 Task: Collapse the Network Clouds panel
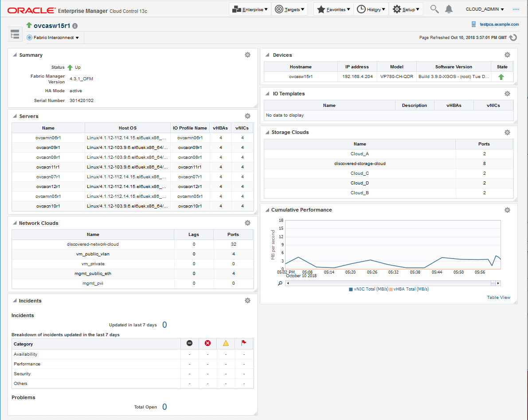click(15, 223)
